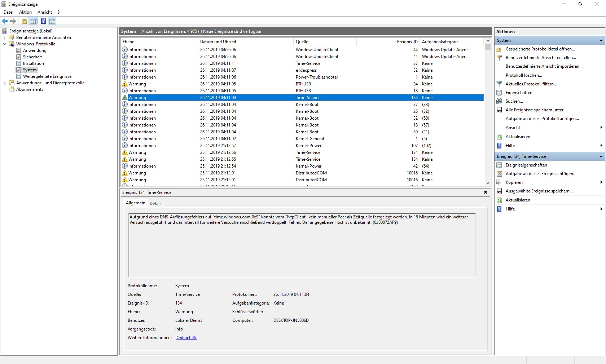Viewport: 606px width, 364px height.
Task: Click the Kopieren copy icon
Action: coord(499,182)
